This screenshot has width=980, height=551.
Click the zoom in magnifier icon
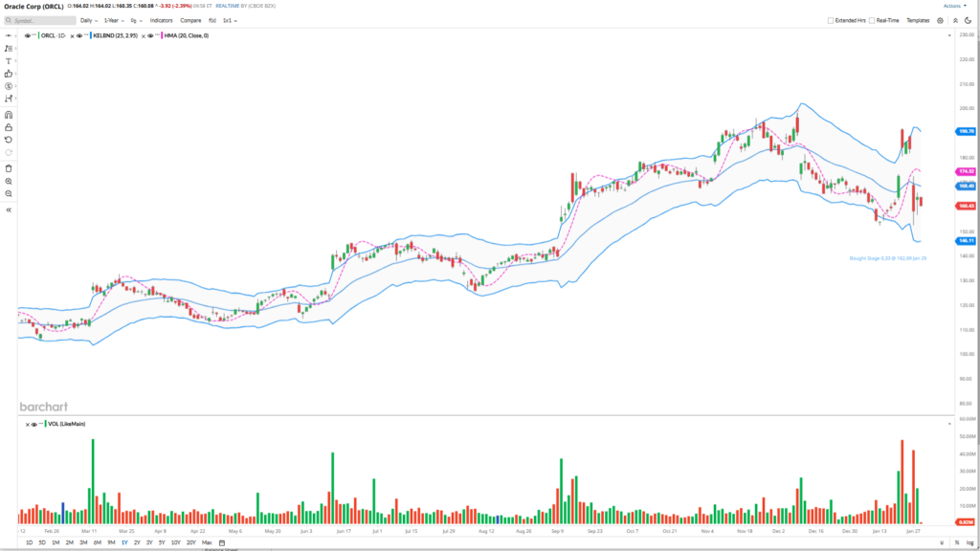tap(8, 181)
